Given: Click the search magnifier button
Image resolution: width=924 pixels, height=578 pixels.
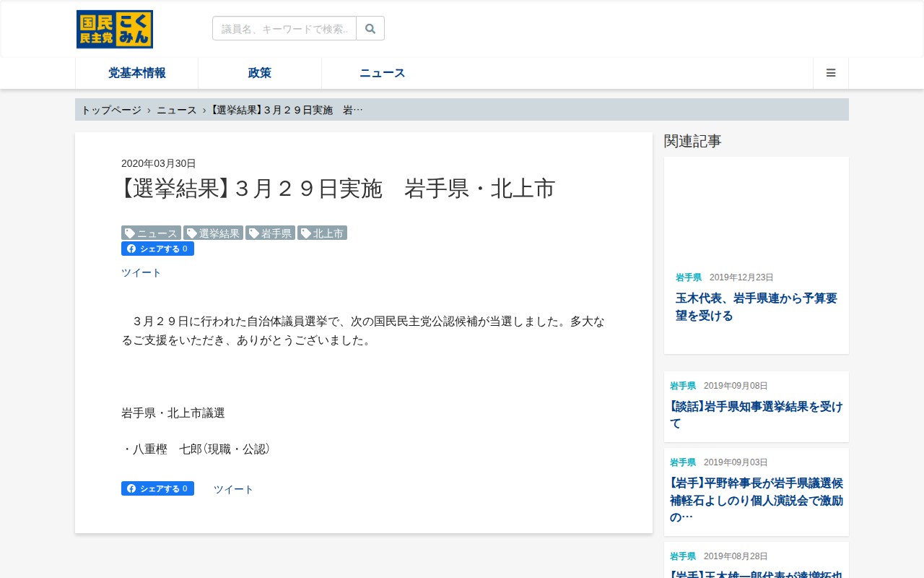Looking at the screenshot, I should click(x=370, y=28).
